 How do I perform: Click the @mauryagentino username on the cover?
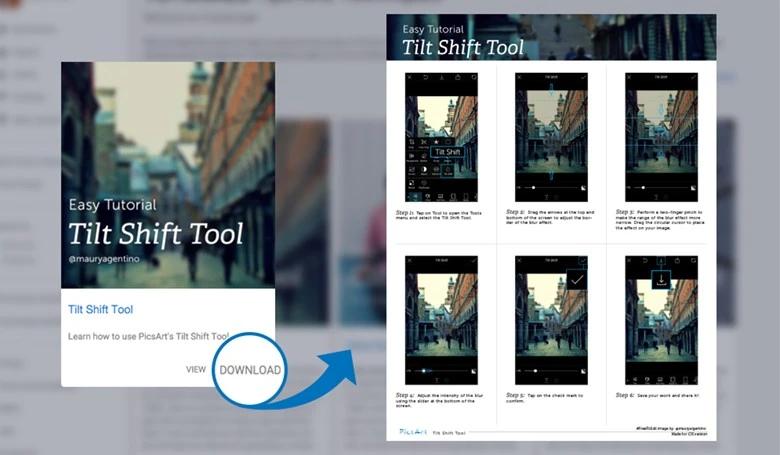point(104,259)
